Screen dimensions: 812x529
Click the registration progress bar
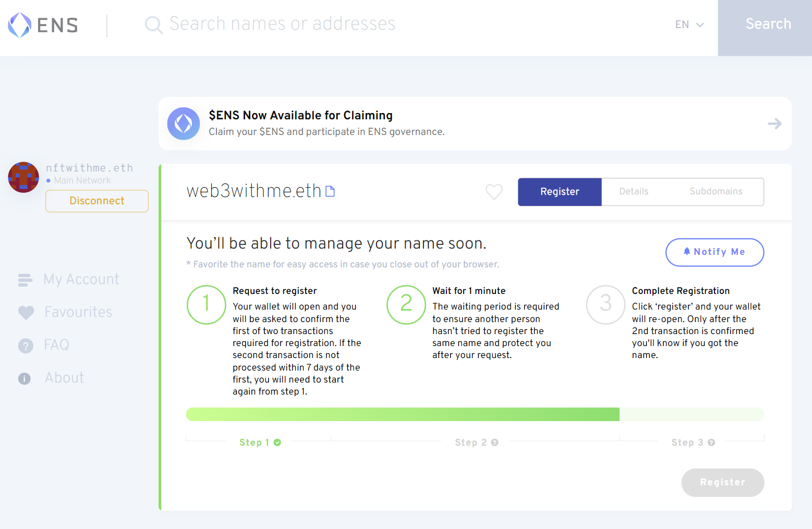click(x=475, y=414)
